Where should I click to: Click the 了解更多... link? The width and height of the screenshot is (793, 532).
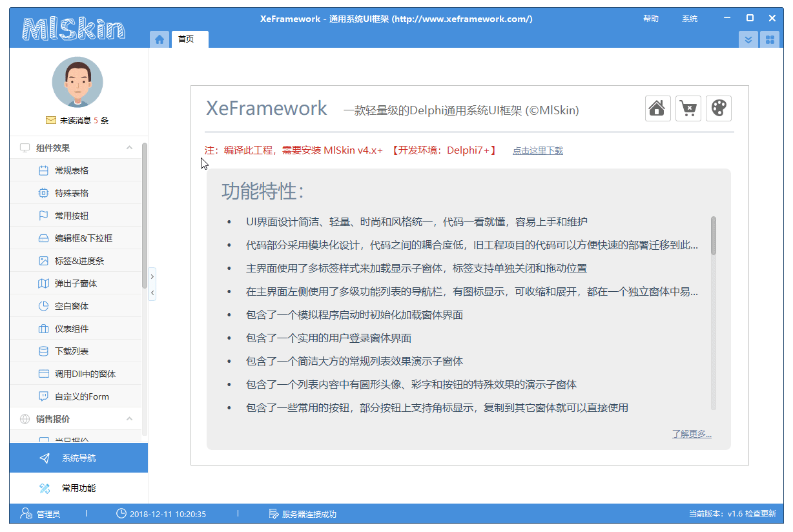(692, 434)
